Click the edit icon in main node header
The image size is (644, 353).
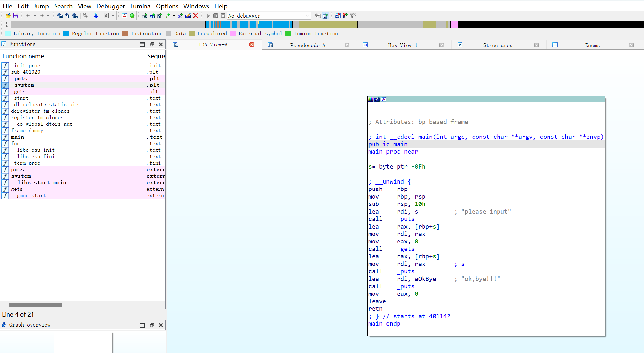point(377,99)
